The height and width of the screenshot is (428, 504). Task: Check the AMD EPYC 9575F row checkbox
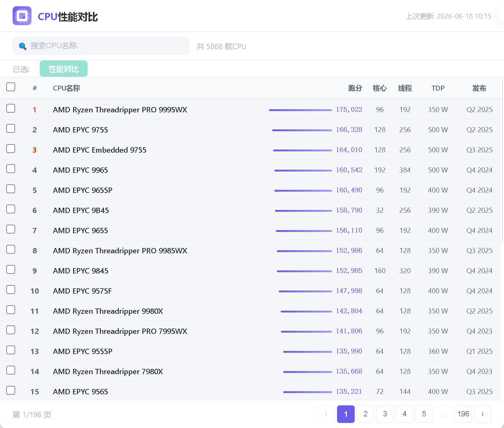[x=11, y=290]
